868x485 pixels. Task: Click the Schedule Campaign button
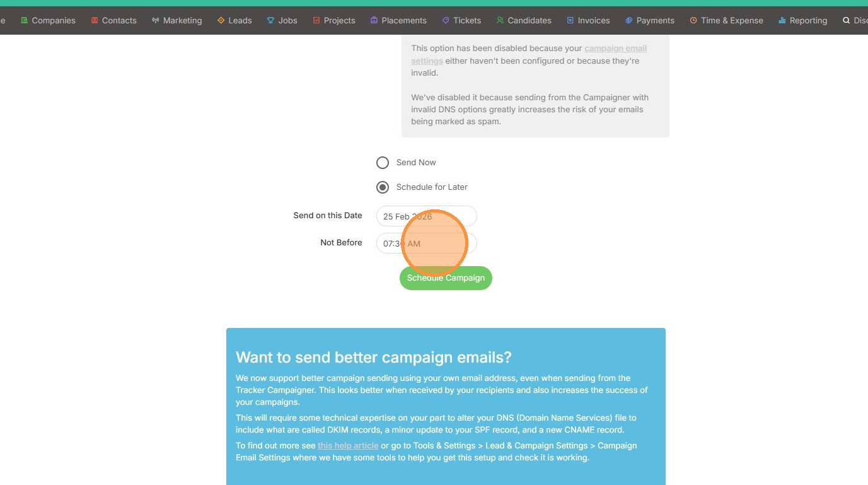pos(446,278)
